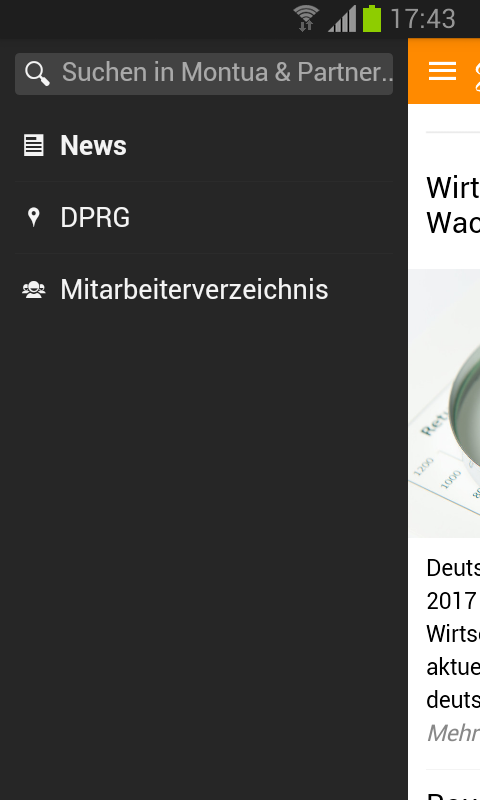Tap the magnifying glass article image
The width and height of the screenshot is (480, 800).
(x=444, y=403)
